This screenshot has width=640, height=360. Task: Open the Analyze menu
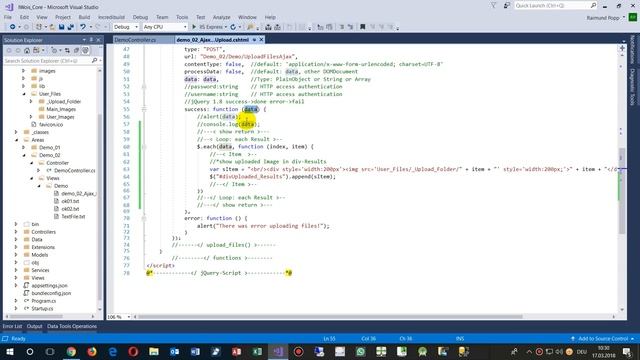point(221,17)
